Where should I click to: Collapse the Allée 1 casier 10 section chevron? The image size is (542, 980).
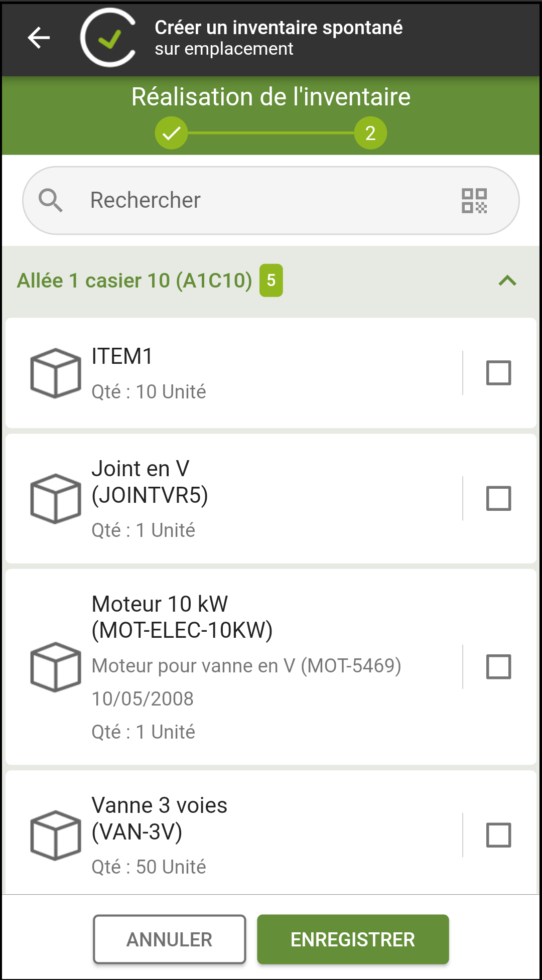pyautogui.click(x=507, y=281)
